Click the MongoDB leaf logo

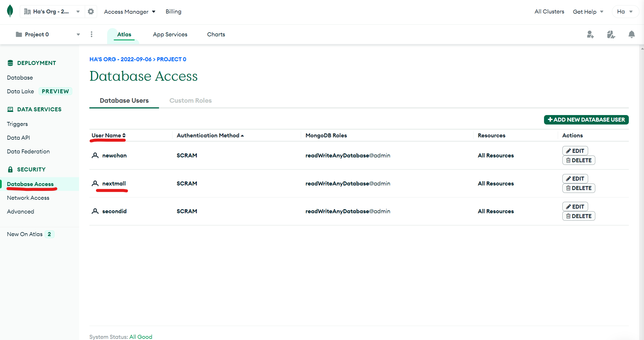pyautogui.click(x=10, y=11)
